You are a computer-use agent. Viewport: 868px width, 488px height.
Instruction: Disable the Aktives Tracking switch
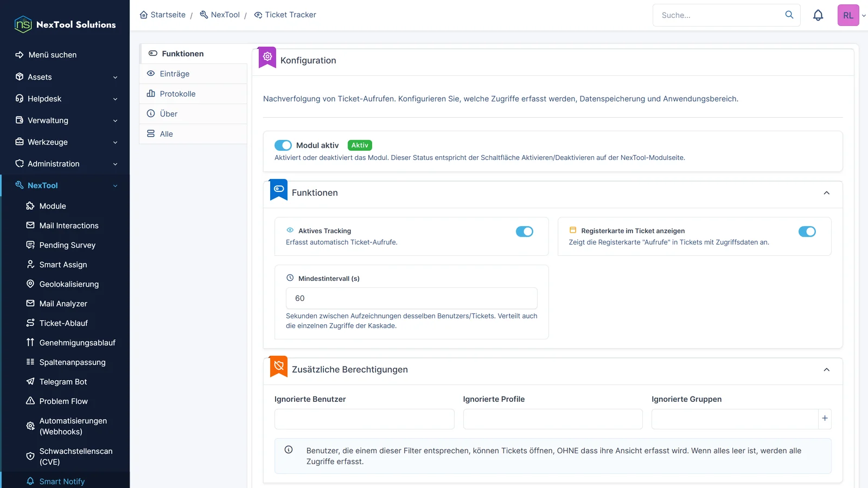[x=525, y=232]
